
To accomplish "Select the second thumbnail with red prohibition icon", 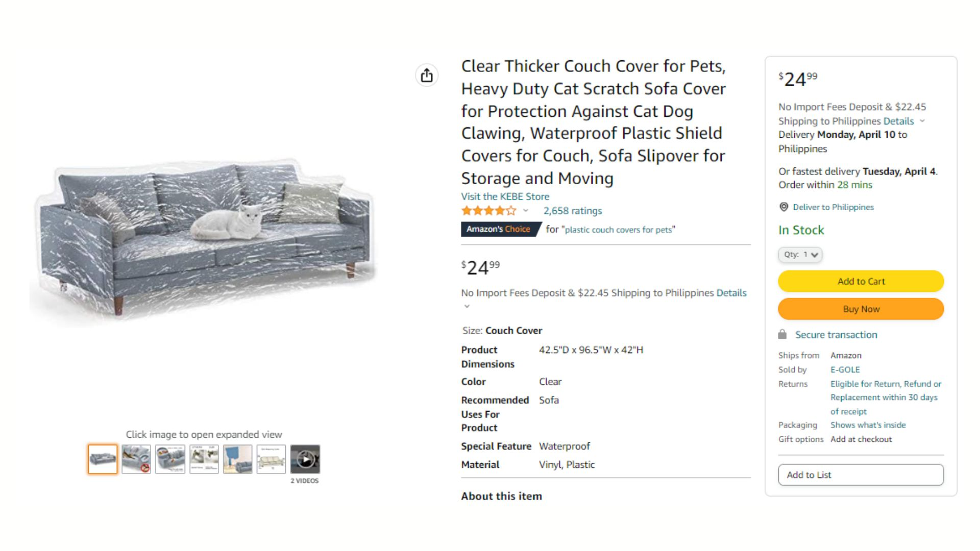I will [136, 459].
